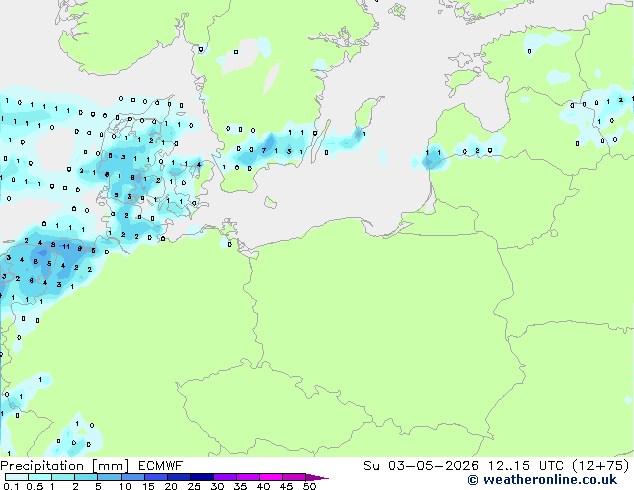
Task: Click the 'Precipitation' title text
Action: click(x=42, y=466)
